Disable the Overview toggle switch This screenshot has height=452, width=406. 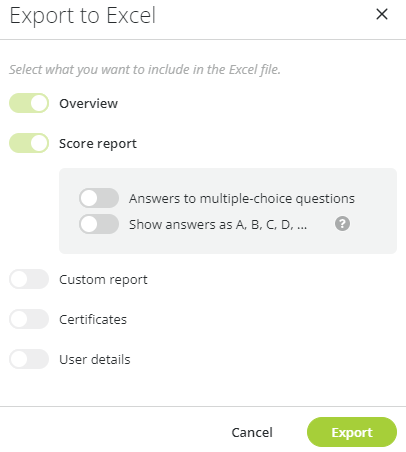[29, 103]
